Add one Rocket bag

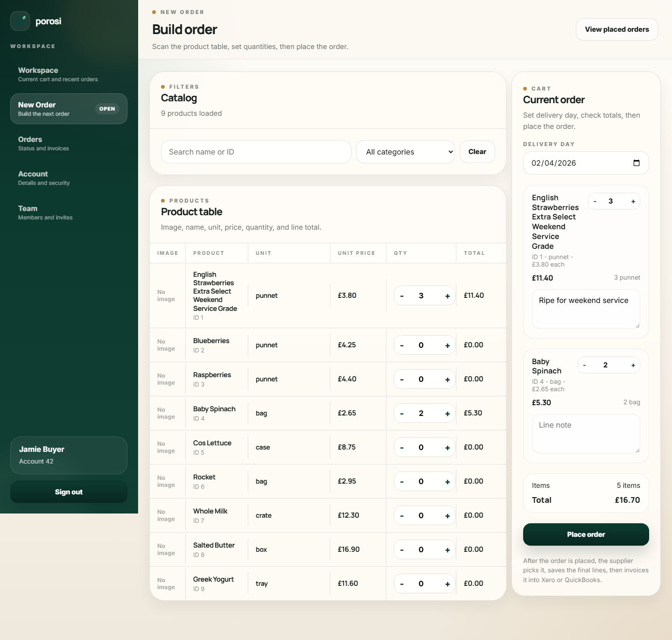tap(448, 482)
